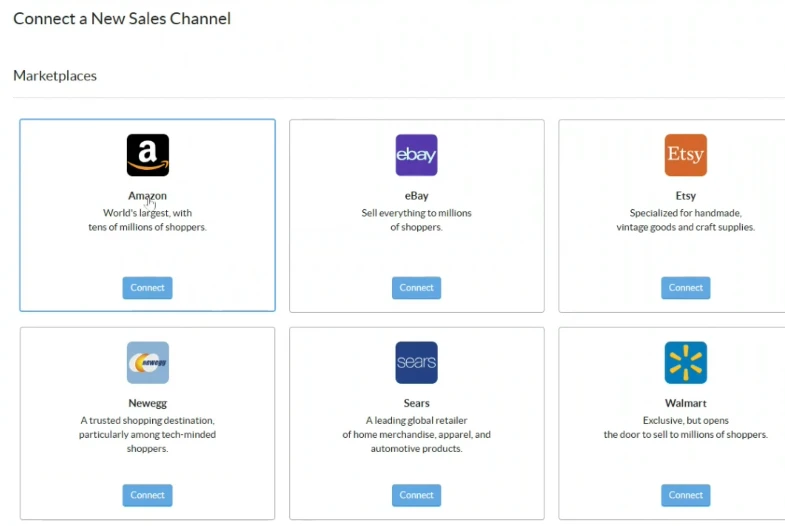The image size is (785, 526).
Task: Click the Amazon logo icon
Action: [148, 155]
